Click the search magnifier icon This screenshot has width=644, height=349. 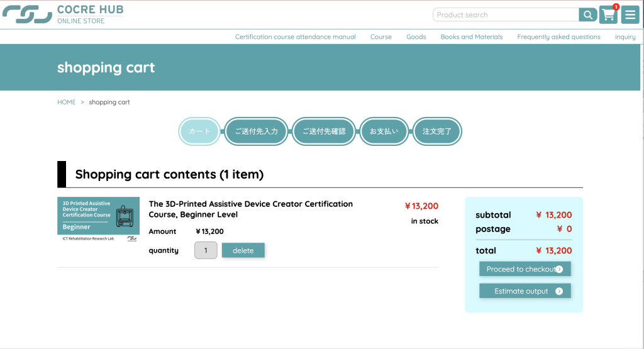point(587,15)
